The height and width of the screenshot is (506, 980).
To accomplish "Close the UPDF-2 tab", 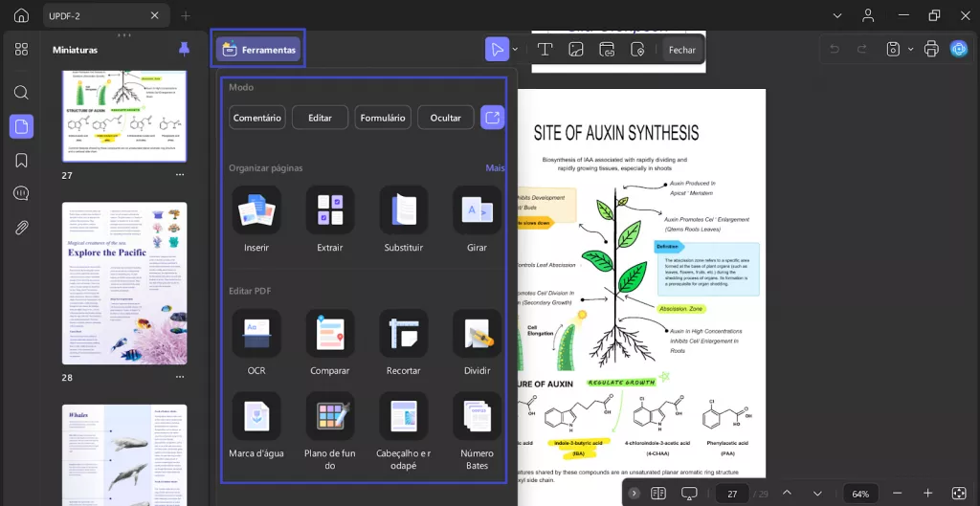I will (154, 15).
